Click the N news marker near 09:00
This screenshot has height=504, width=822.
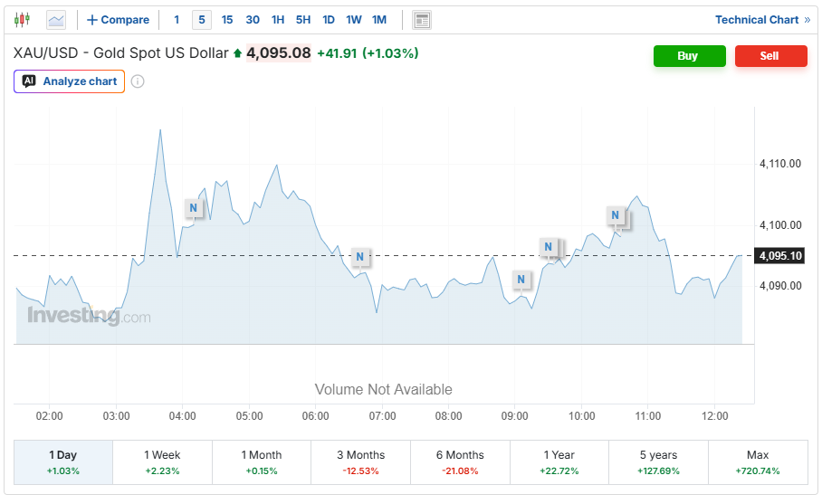[521, 279]
